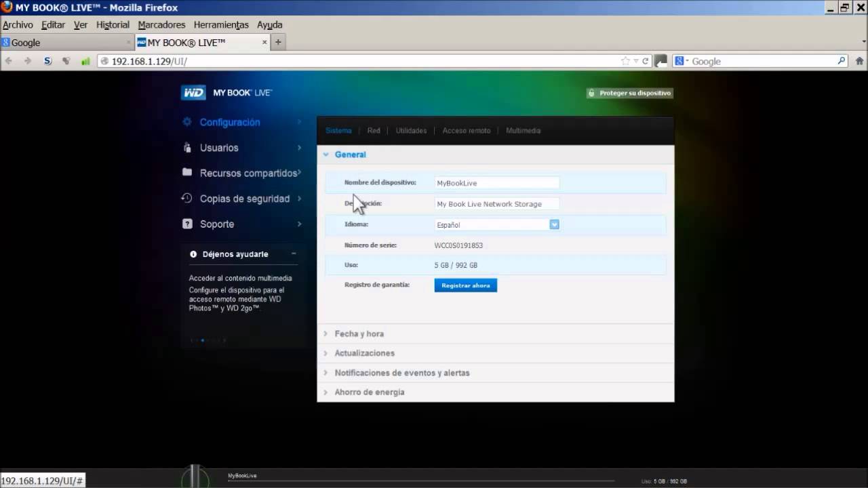Click the Usuarios person icon
868x488 pixels.
coord(186,148)
